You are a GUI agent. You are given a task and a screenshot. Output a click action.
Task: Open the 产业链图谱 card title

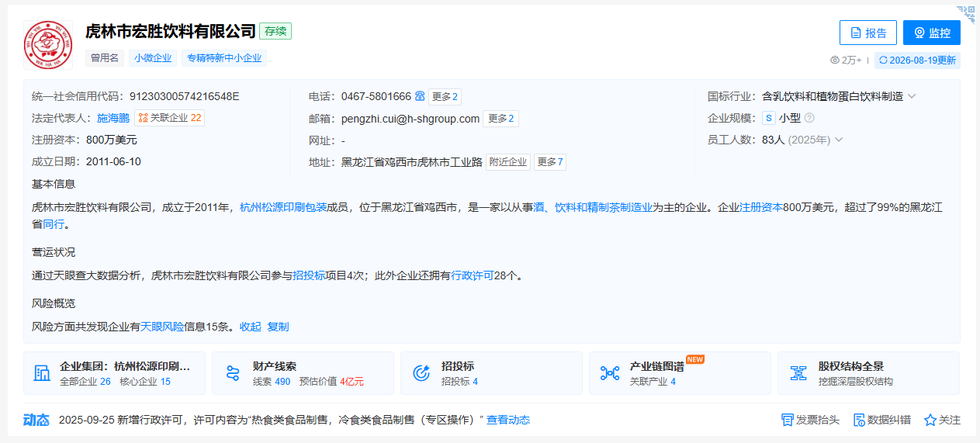tap(656, 367)
